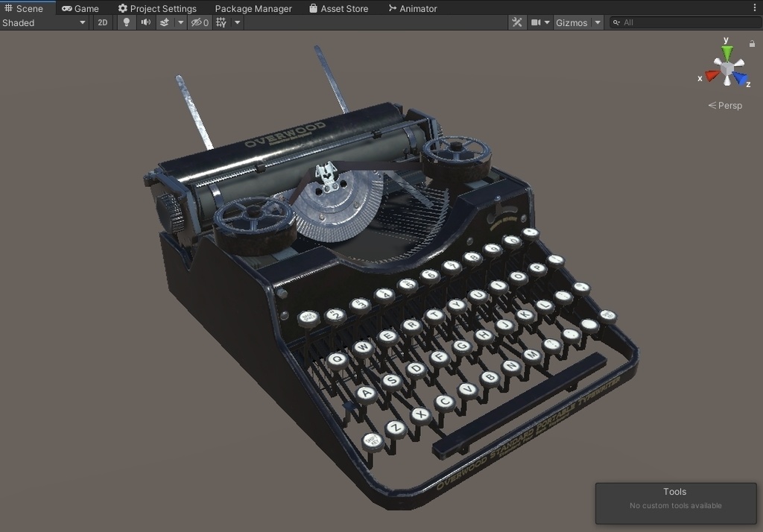The width and height of the screenshot is (763, 532).
Task: Open the Asset Store tab
Action: (x=339, y=8)
